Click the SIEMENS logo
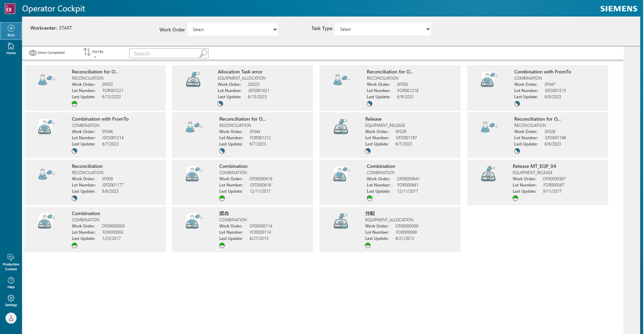This screenshot has width=644, height=334. [618, 8]
